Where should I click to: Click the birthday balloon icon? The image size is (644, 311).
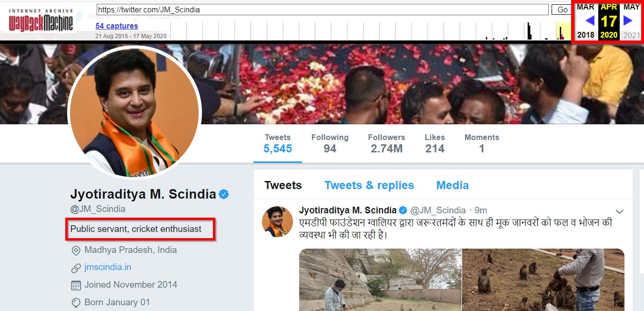pos(76,302)
